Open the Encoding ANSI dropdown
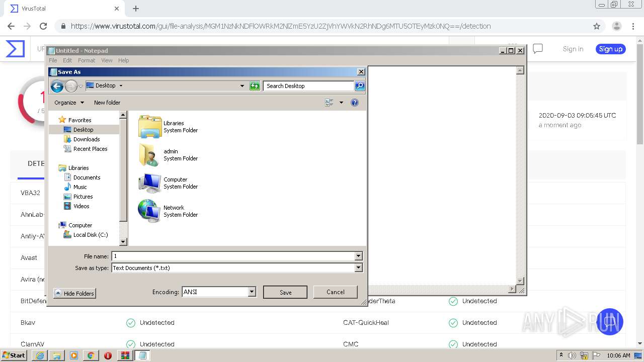Viewport: 644px width, 362px height. coord(252,292)
